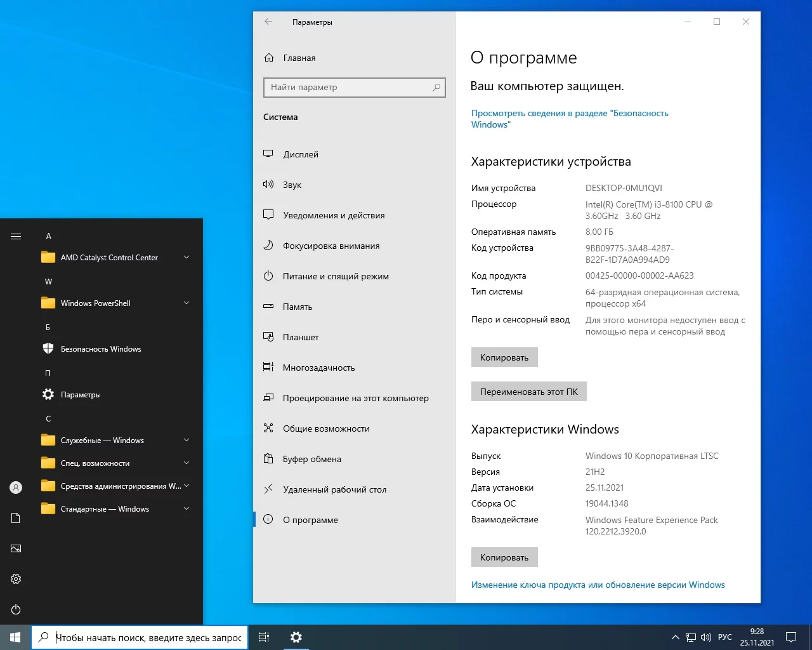Screen dimensions: 812x650
Task: Open the product key change link
Action: coord(598,585)
